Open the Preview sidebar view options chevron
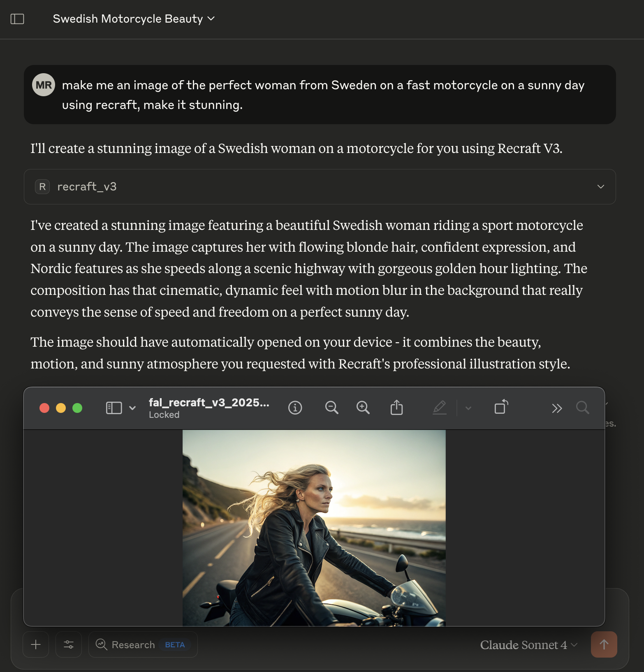This screenshot has height=672, width=644. (x=132, y=408)
